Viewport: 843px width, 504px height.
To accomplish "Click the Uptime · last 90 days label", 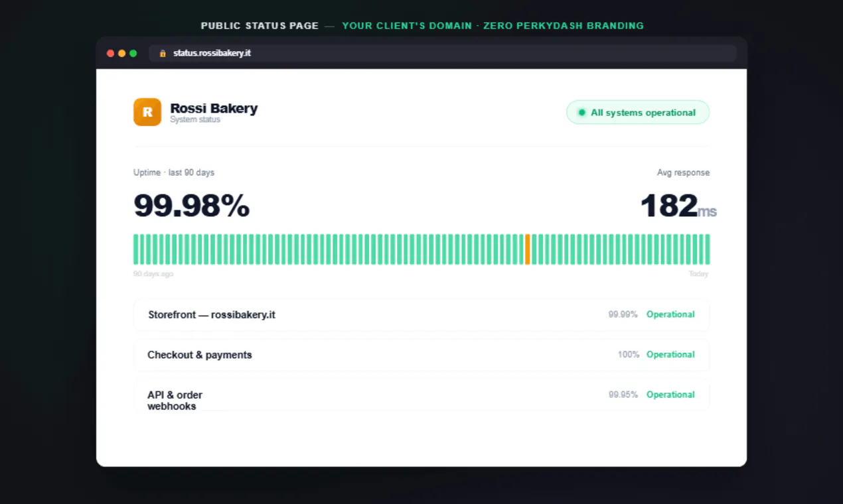I will pyautogui.click(x=174, y=172).
